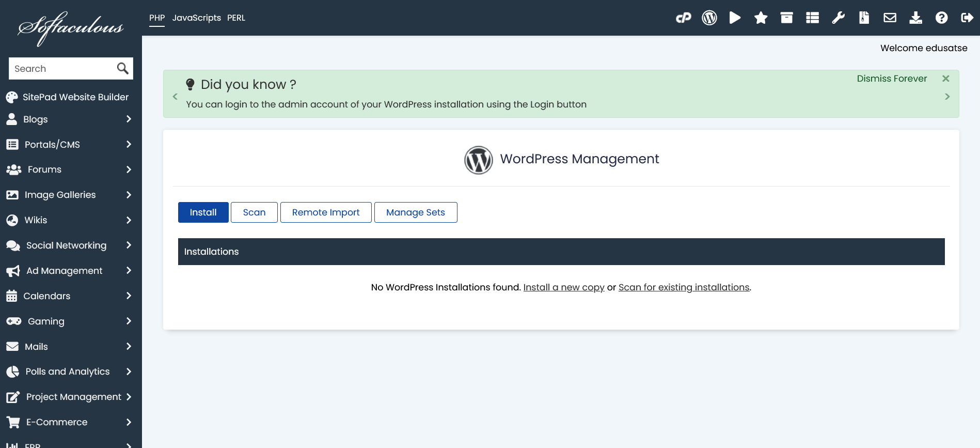Image resolution: width=980 pixels, height=448 pixels.
Task: Expand the Blogs category
Action: pos(70,119)
